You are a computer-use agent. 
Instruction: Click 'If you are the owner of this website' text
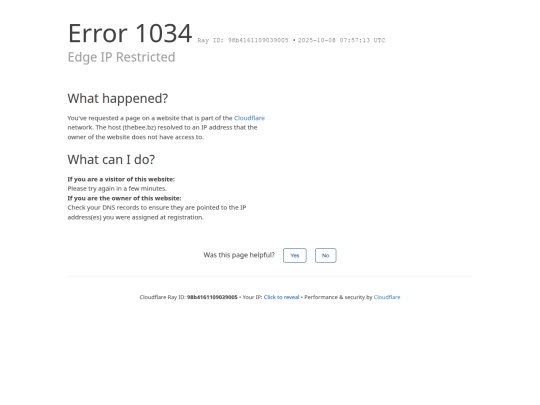click(124, 198)
